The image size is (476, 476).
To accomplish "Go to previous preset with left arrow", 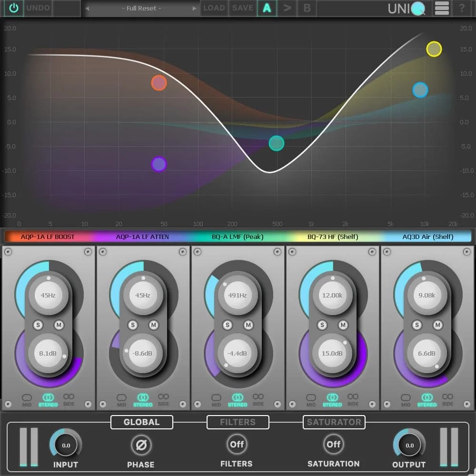I will click(87, 9).
